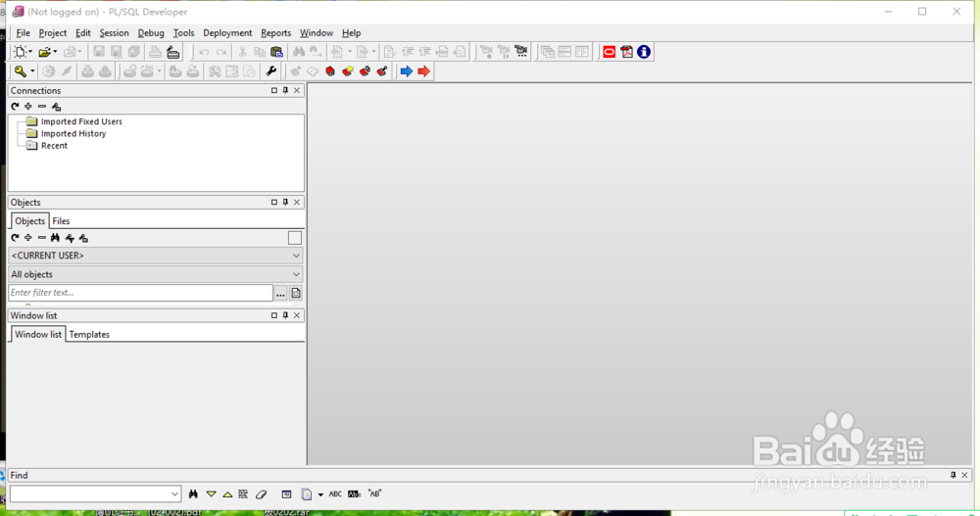Click the Oracle red logo icon
This screenshot has height=516, width=980.
click(610, 52)
